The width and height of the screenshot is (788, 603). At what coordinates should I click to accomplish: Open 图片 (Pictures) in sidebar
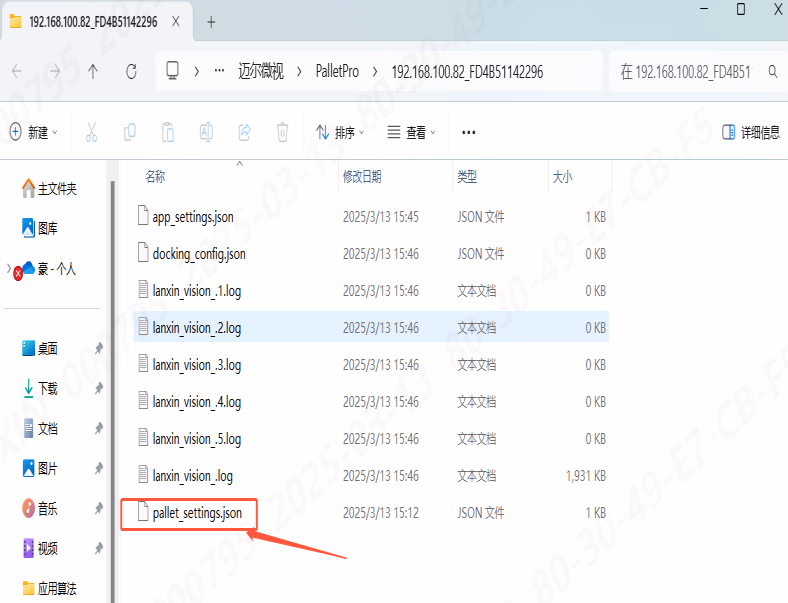point(40,468)
